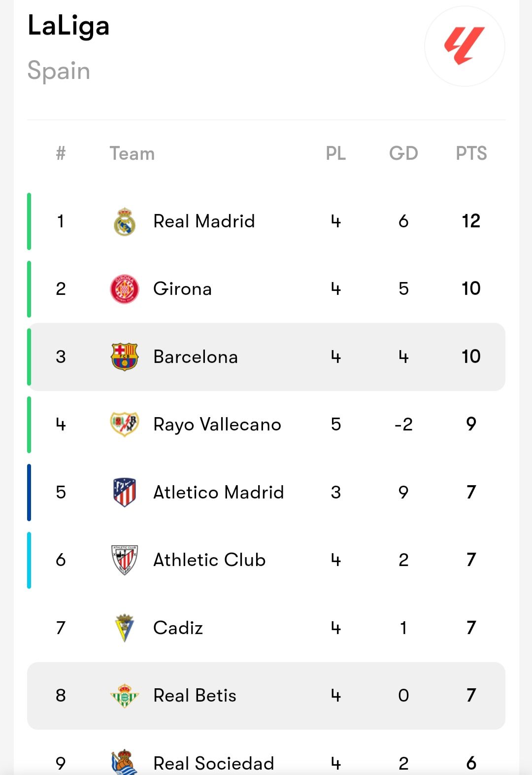Select the Cadiz club badge
Image resolution: width=532 pixels, height=775 pixels.
point(125,628)
